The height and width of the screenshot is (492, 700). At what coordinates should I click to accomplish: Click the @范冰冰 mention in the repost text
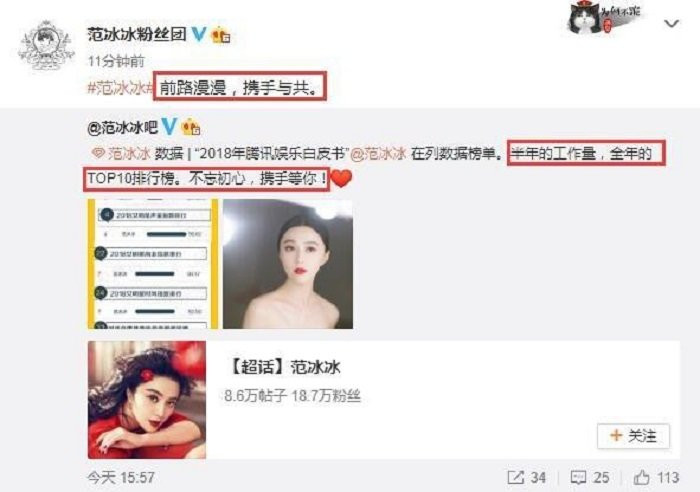pos(378,154)
